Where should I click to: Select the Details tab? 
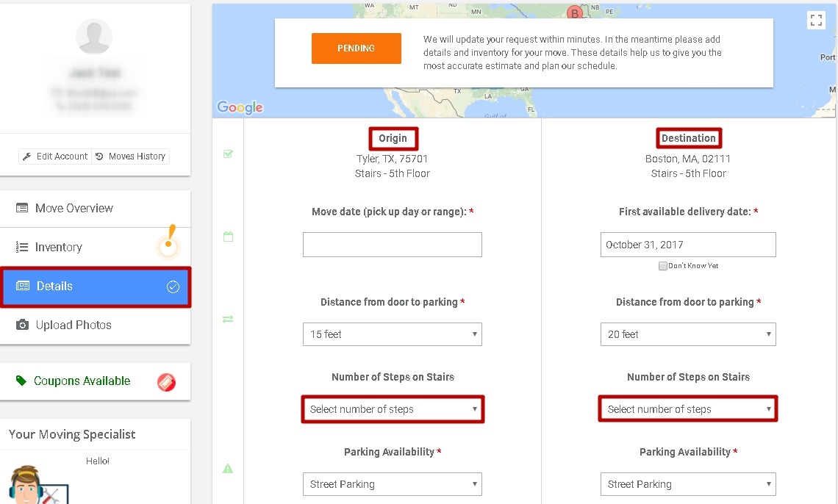95,287
